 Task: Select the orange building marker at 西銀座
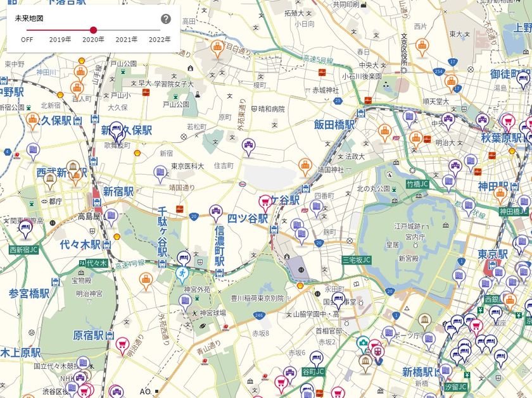[x=510, y=299]
